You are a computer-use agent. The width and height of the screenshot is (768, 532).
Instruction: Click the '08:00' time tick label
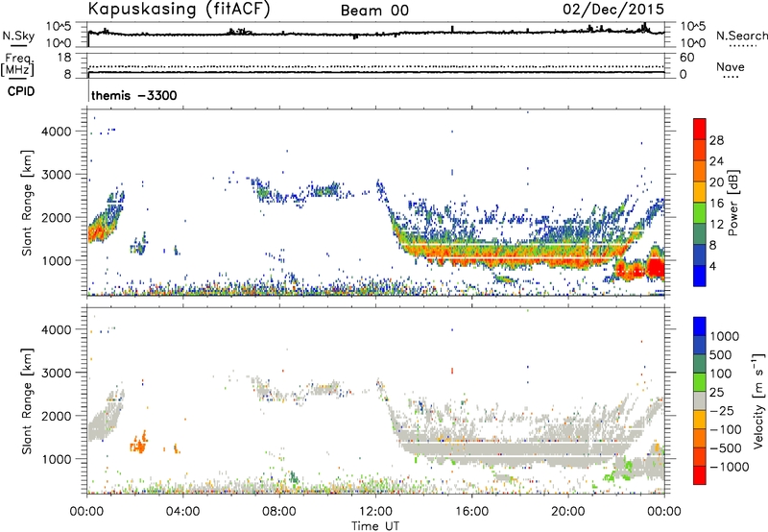click(x=278, y=512)
